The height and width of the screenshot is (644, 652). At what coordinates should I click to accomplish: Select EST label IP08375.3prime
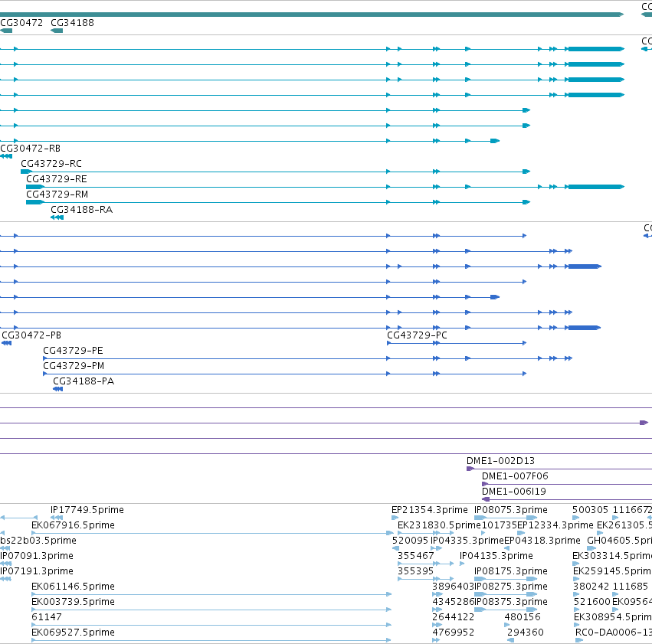511,602
